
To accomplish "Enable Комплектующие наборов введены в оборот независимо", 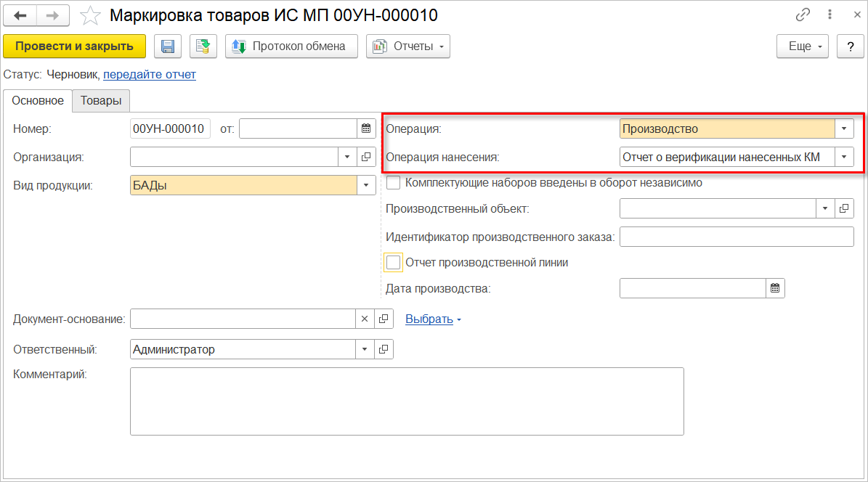I will [394, 183].
